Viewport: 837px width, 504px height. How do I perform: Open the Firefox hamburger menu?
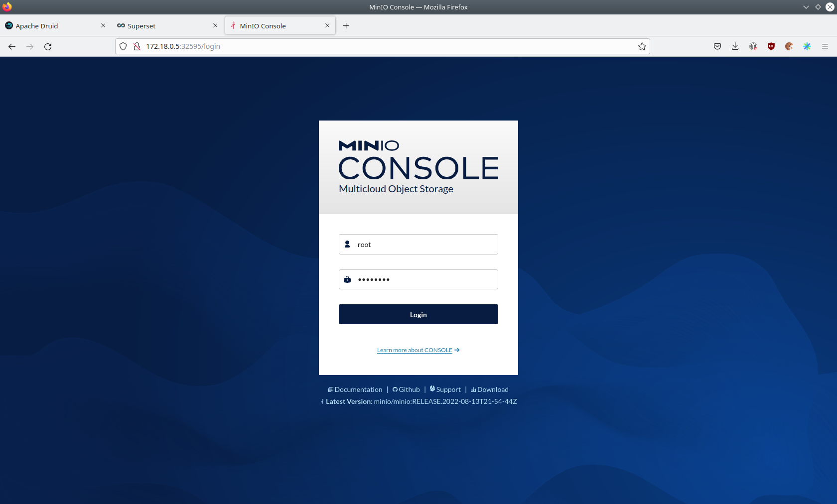point(825,46)
